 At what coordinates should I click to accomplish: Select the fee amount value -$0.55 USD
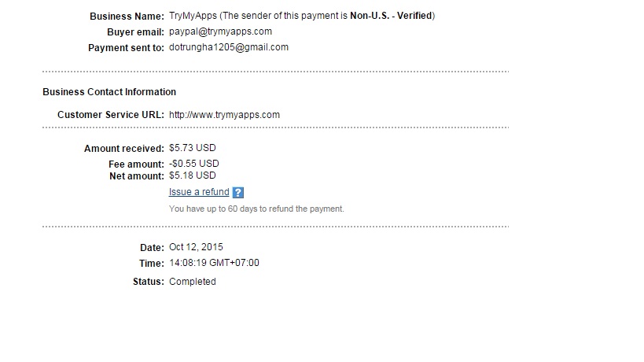[x=193, y=164]
